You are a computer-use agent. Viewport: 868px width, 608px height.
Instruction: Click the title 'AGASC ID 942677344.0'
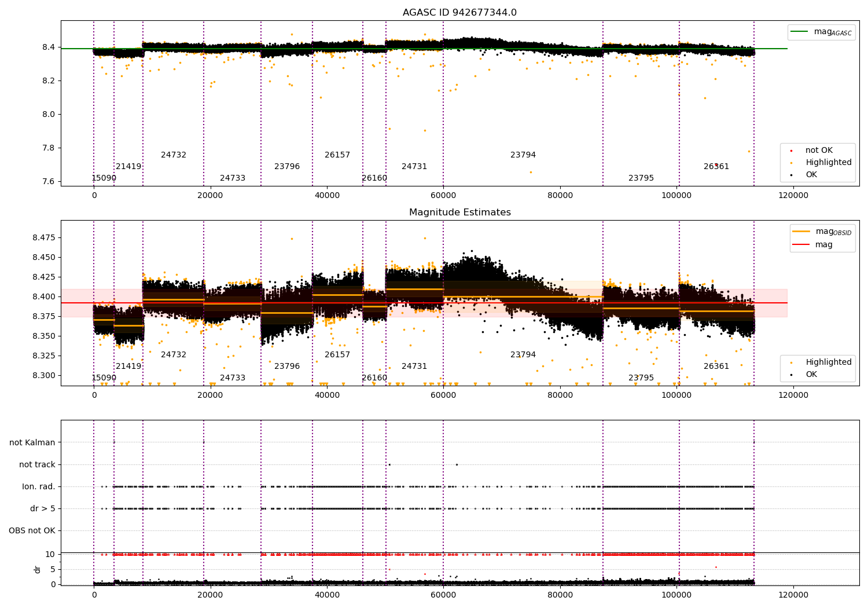459,13
